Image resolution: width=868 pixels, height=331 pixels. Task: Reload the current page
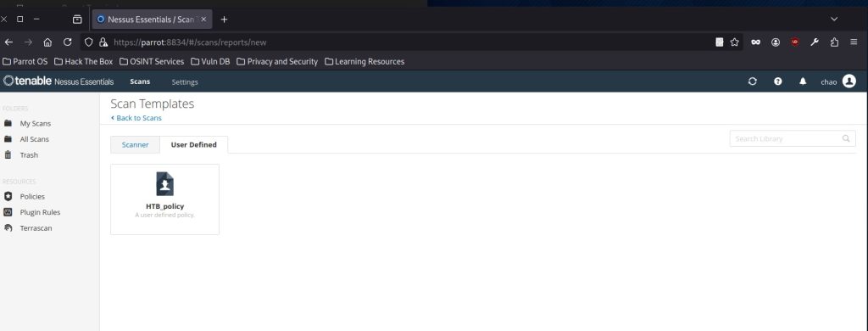coord(68,42)
